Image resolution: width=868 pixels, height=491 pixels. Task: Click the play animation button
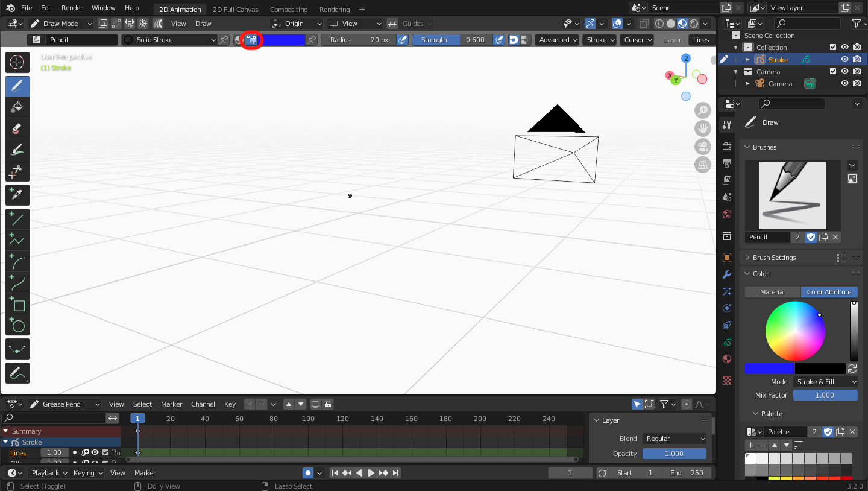(371, 473)
